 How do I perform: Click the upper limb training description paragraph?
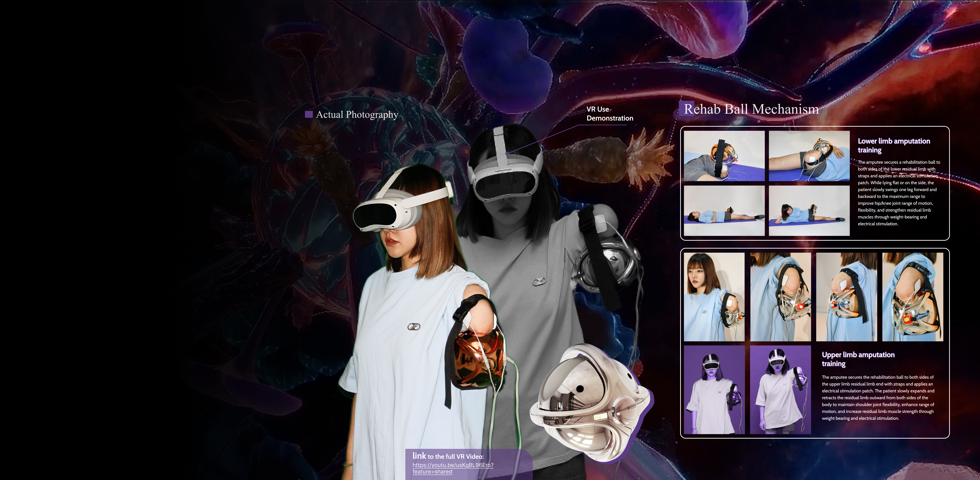pyautogui.click(x=878, y=397)
